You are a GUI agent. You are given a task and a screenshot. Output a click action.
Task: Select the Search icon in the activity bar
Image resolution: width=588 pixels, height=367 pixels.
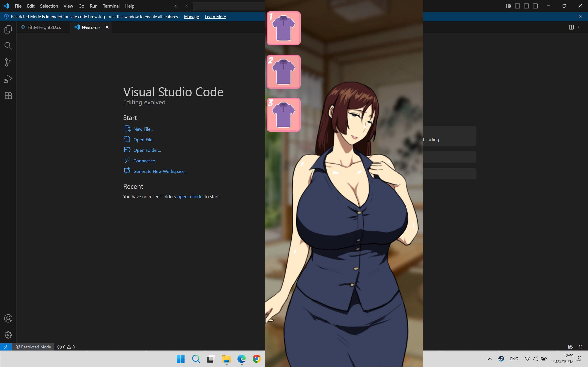click(8, 46)
